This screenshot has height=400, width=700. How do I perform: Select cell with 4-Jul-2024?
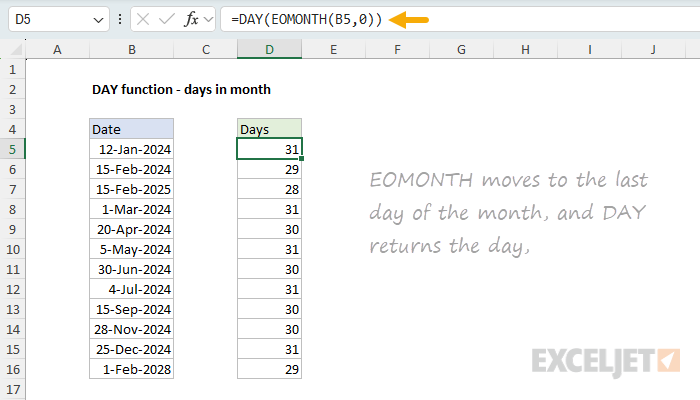[x=132, y=289]
